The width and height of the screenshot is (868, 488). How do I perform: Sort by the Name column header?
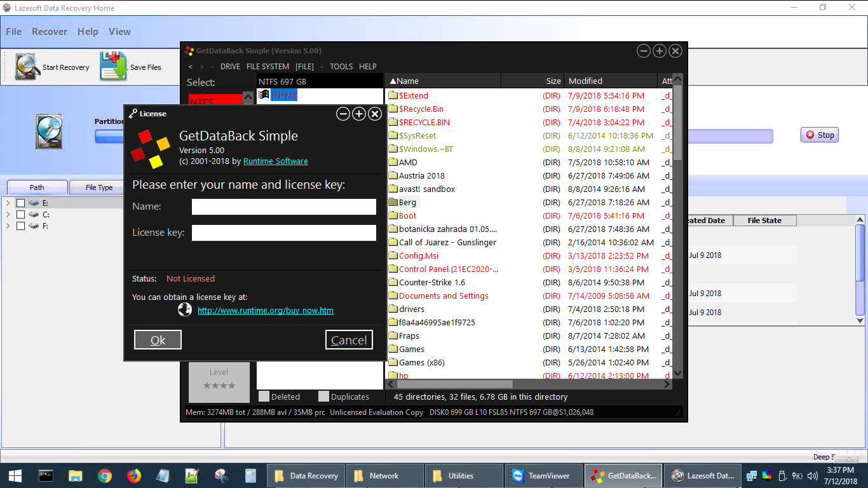[444, 81]
